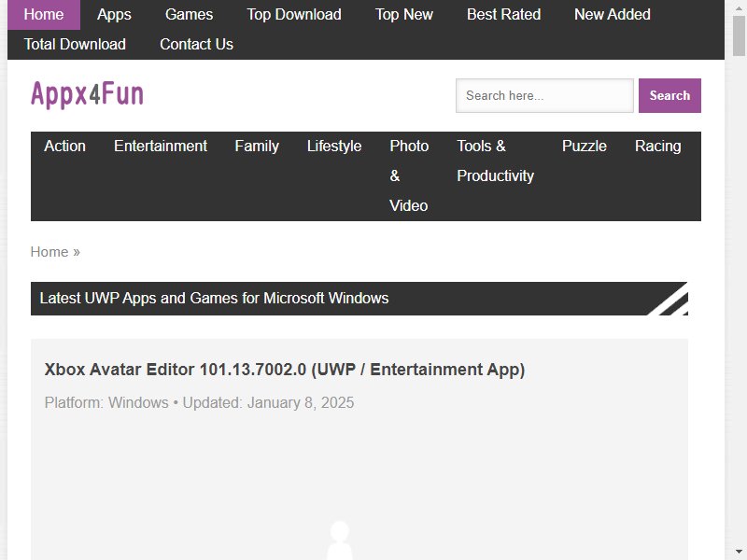Viewport: 747px width, 560px height.
Task: Open the Total Download page
Action: (75, 44)
